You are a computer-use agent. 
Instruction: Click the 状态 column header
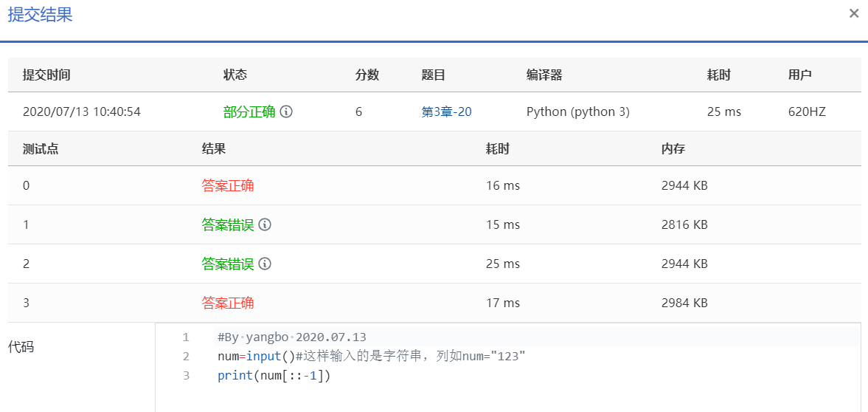[235, 75]
